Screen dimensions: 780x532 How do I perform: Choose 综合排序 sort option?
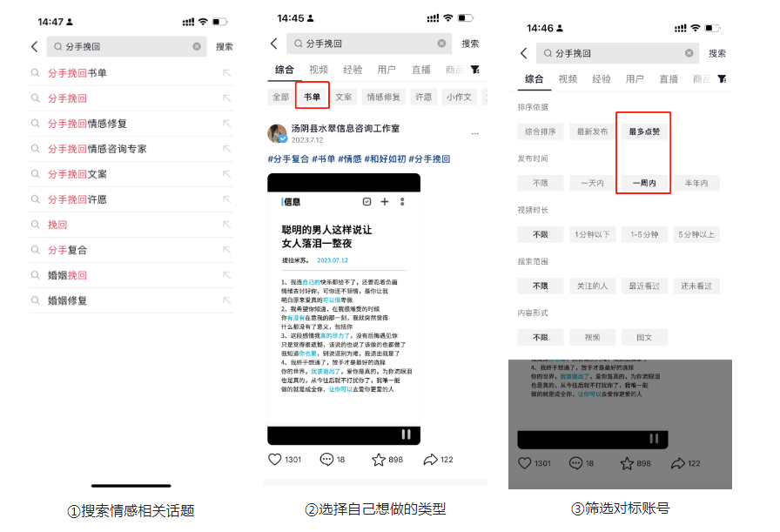coord(541,131)
